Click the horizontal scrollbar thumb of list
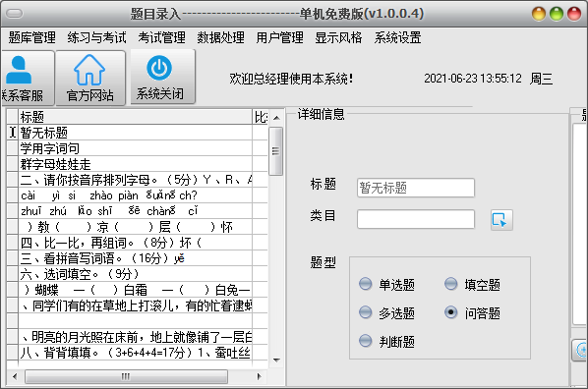The image size is (588, 389). coord(126,376)
